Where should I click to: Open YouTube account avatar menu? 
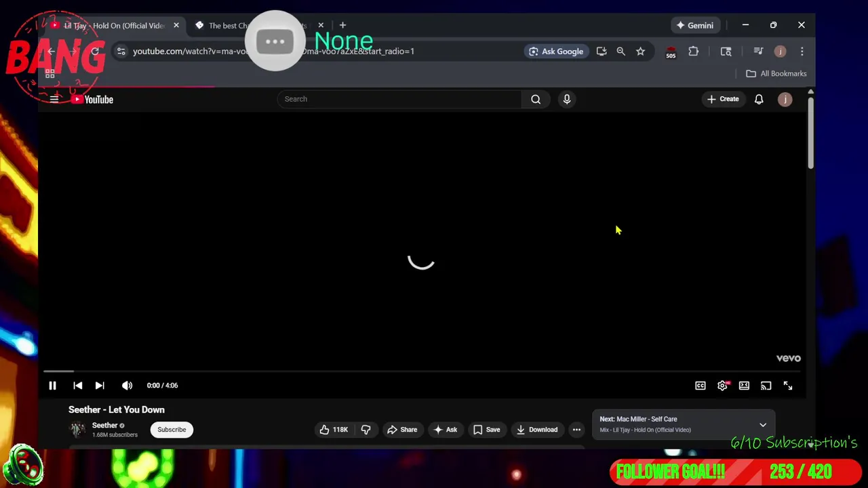point(785,100)
